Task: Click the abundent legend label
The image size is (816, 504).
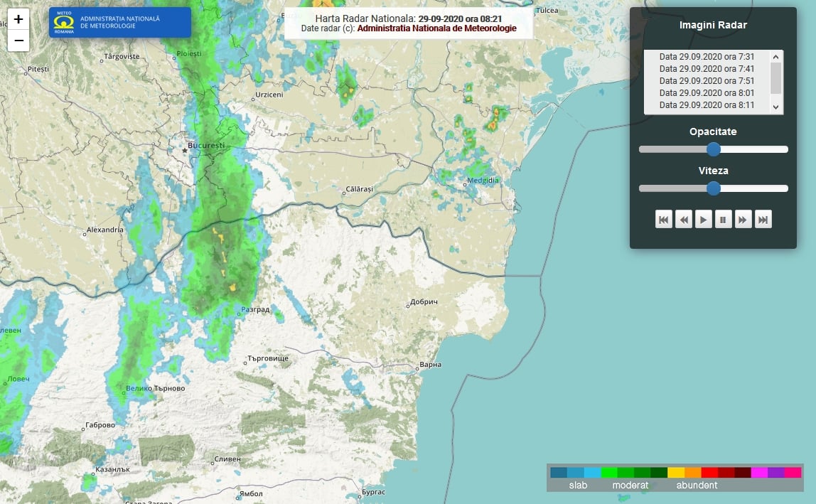Action: tap(697, 486)
